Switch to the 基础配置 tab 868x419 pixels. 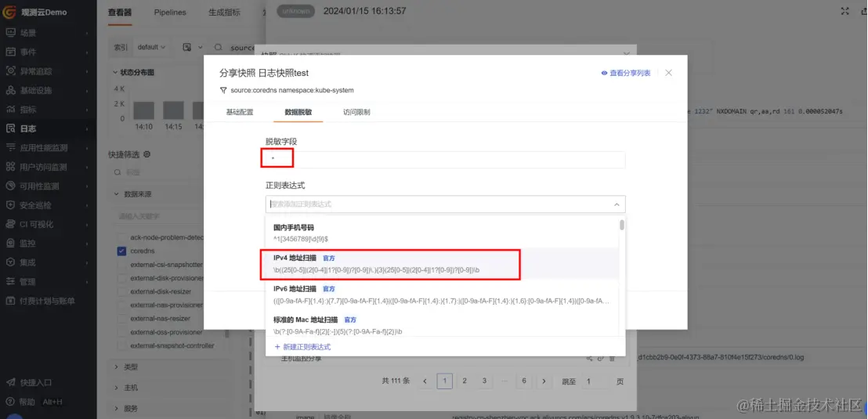pos(240,112)
